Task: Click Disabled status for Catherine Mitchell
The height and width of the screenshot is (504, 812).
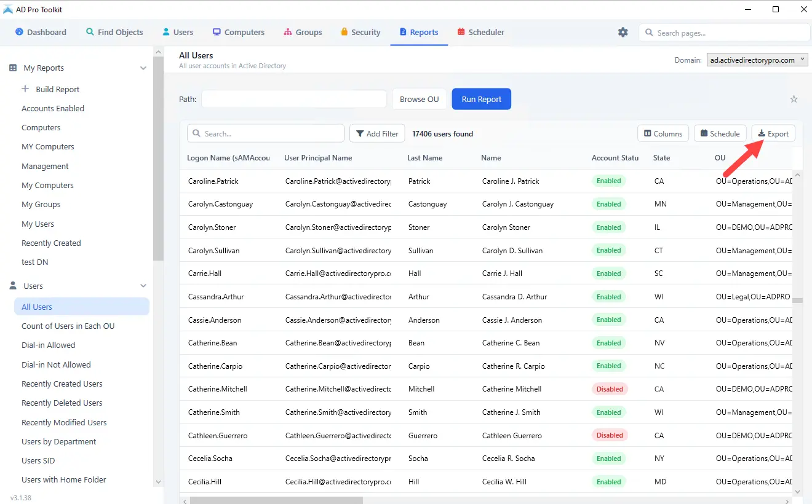Action: pos(610,389)
